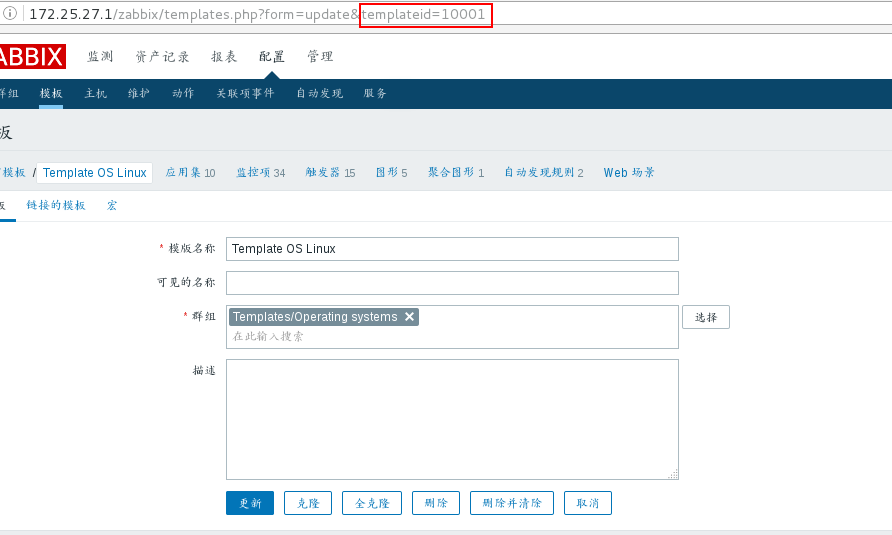This screenshot has width=892, height=535.
Task: Click the 克隆 button
Action: coord(308,503)
